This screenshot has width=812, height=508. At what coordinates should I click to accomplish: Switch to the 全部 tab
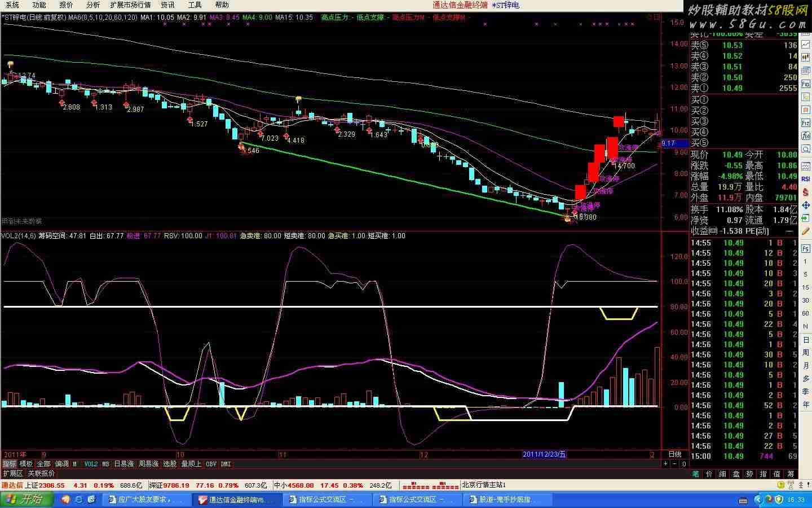(x=43, y=464)
